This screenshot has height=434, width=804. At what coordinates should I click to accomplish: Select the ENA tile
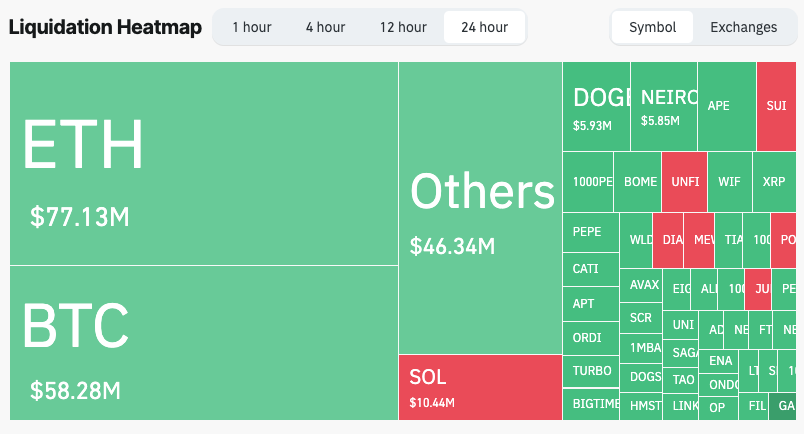pyautogui.click(x=719, y=361)
